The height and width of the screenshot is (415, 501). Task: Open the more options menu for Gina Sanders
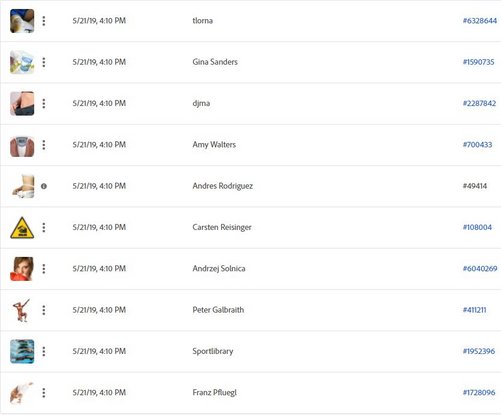click(44, 62)
